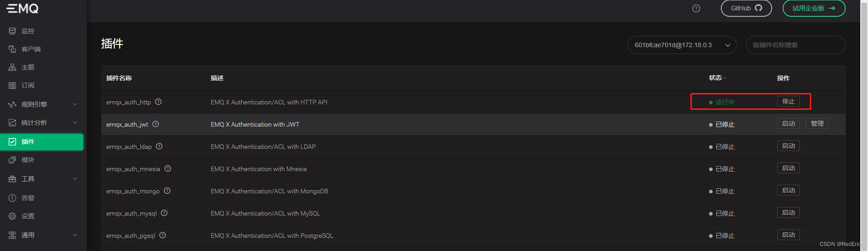This screenshot has width=868, height=251.
Task: Click 管理 for the emqx_auth_jwt plugin
Action: click(x=817, y=123)
